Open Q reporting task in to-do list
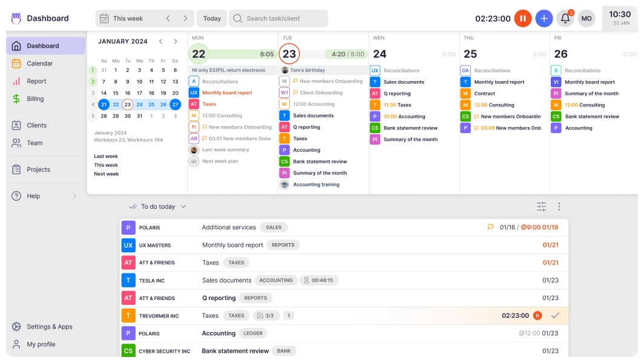644x363 pixels. pos(219,298)
